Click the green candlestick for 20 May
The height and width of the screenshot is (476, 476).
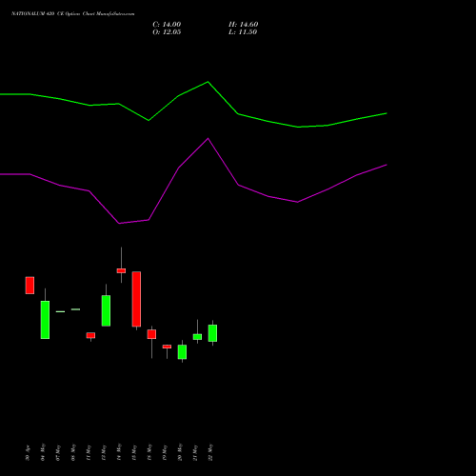(182, 351)
